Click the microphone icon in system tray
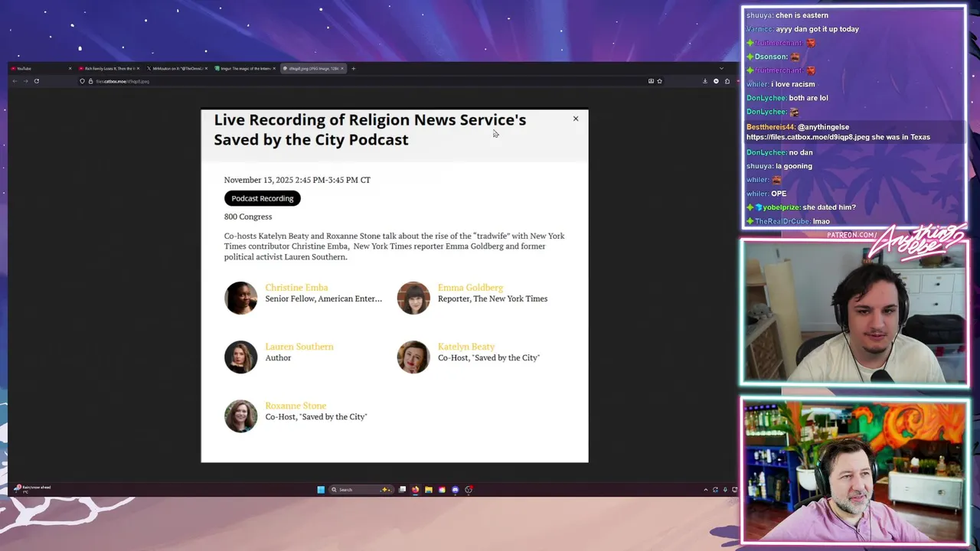 pos(725,490)
